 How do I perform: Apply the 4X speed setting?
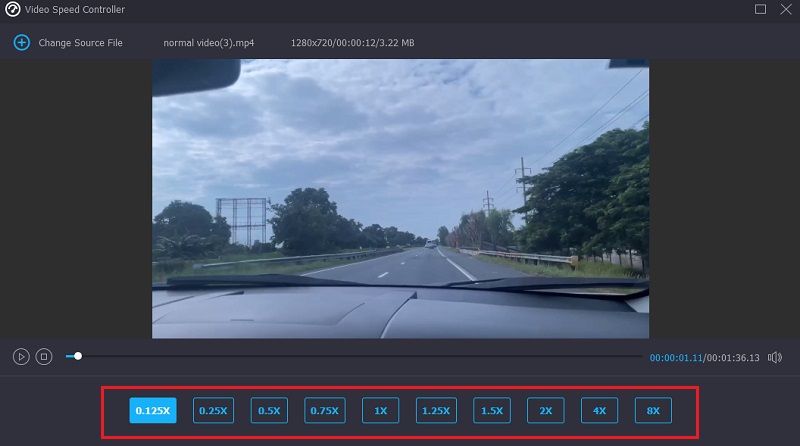coord(599,410)
